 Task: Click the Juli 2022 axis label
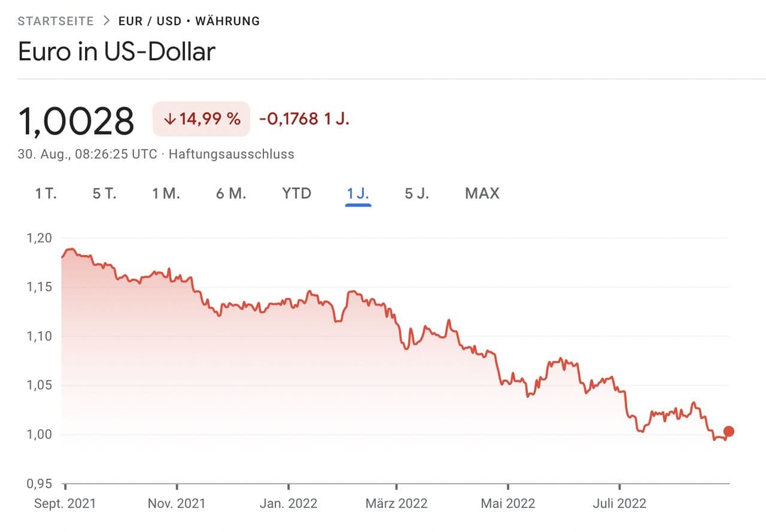pyautogui.click(x=619, y=503)
